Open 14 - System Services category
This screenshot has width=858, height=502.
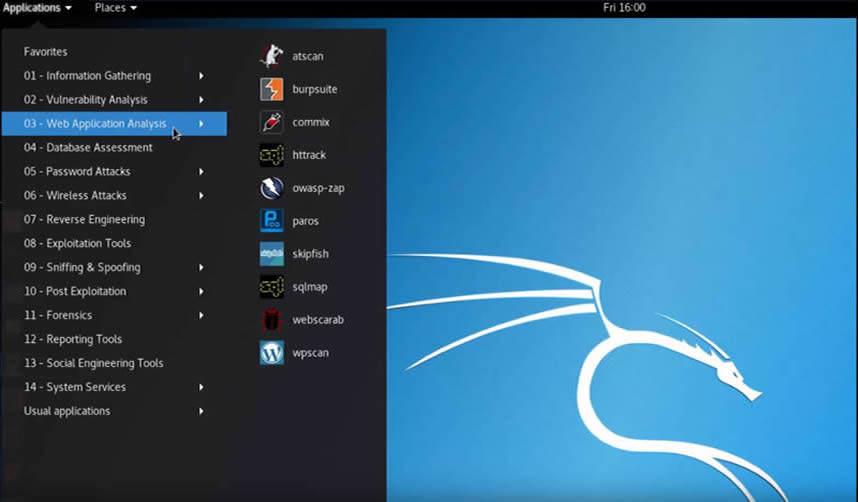[114, 387]
